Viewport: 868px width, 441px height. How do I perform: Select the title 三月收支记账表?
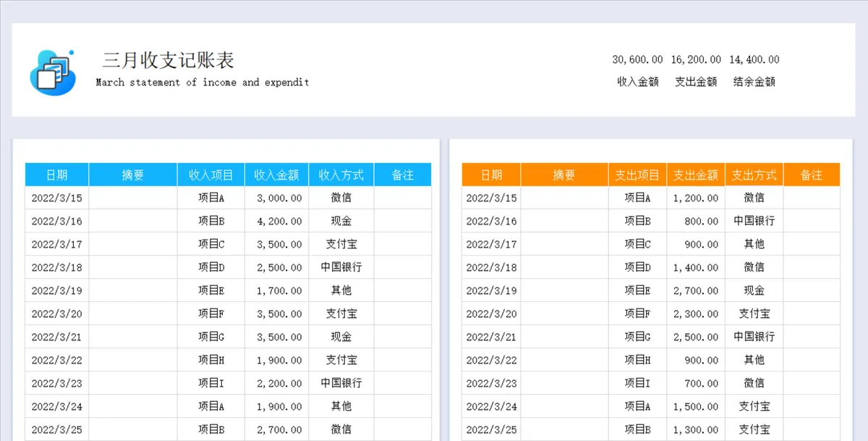[x=168, y=60]
